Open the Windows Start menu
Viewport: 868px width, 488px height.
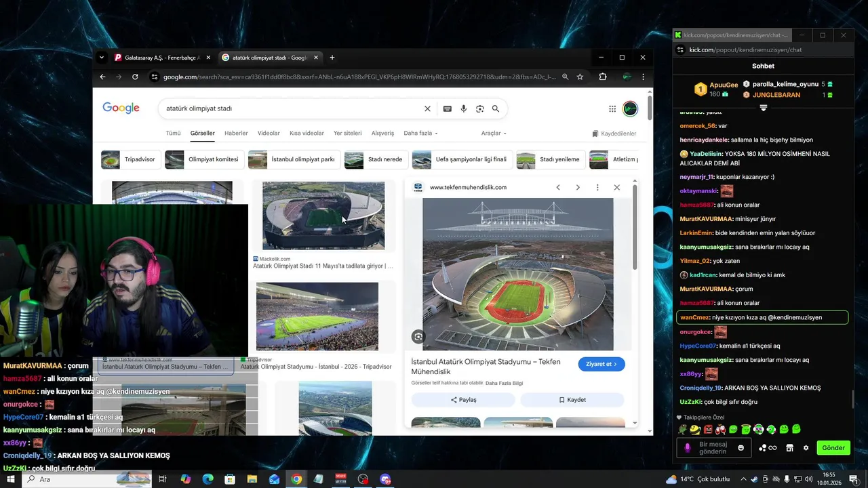point(11,479)
